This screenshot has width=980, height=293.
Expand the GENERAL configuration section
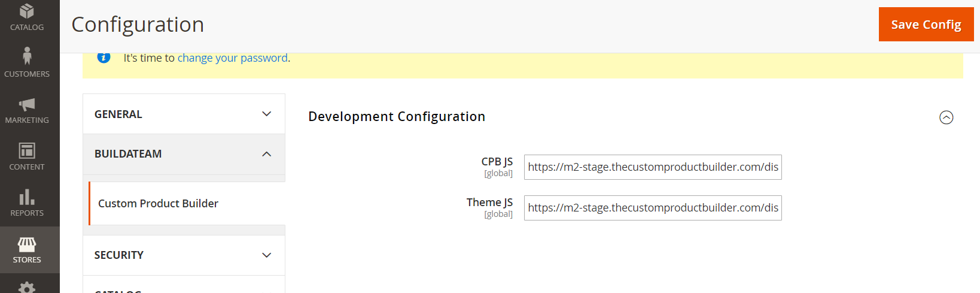tap(184, 114)
